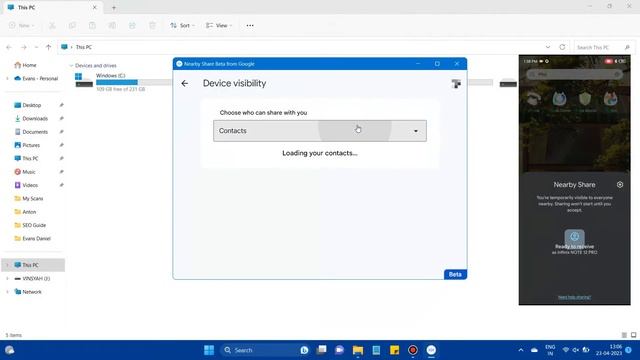This screenshot has height=360, width=640.
Task: Collapse the Devices and drives group
Action: [71, 66]
